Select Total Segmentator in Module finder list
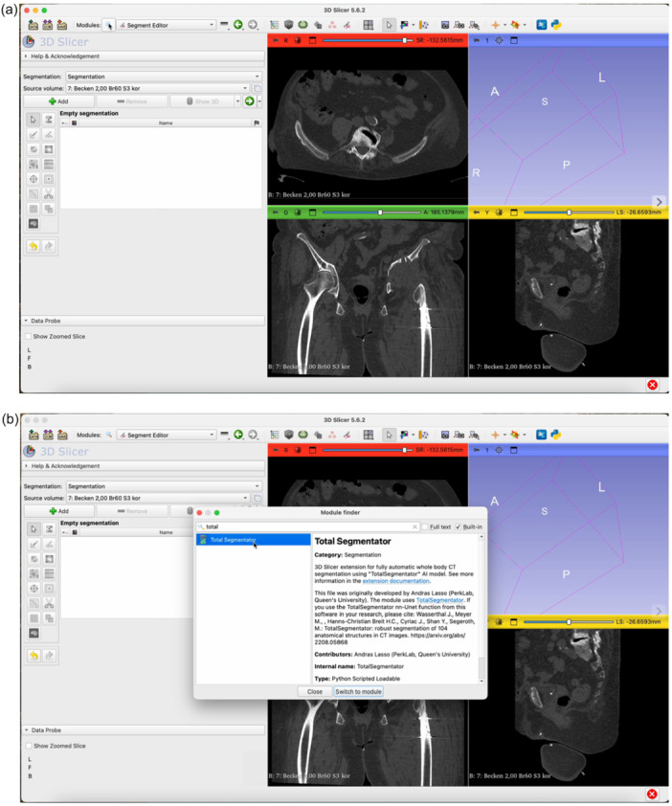This screenshot has height=806, width=672. pyautogui.click(x=254, y=540)
